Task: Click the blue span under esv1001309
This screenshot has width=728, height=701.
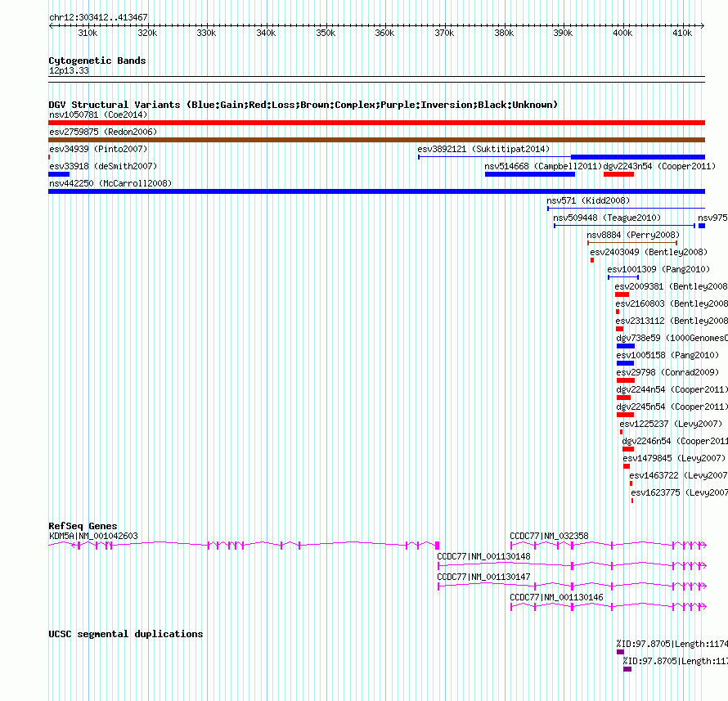Action: pos(623,277)
